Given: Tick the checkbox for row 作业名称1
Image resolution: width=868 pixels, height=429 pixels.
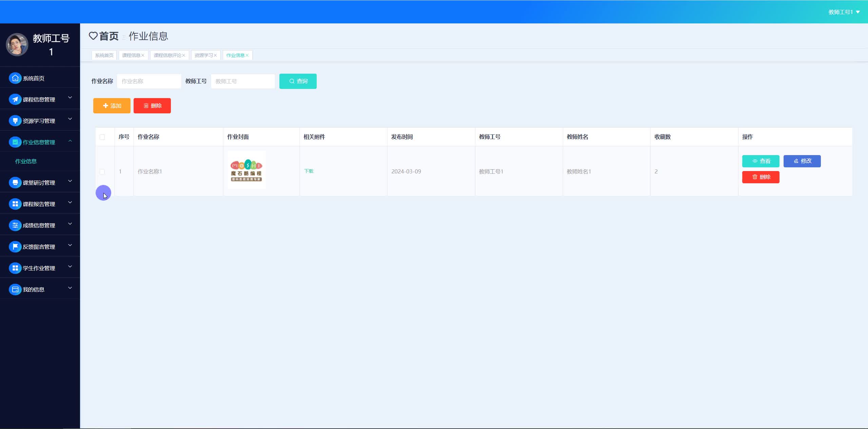Looking at the screenshot, I should 102,172.
